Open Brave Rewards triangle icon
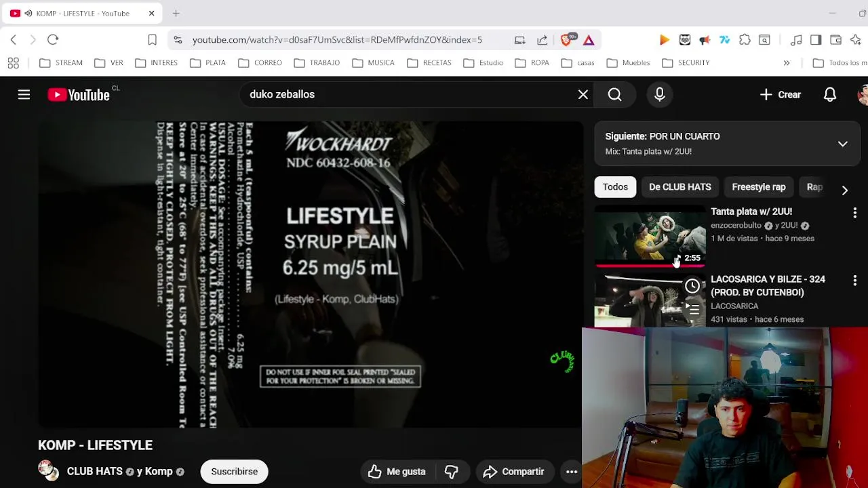 [589, 40]
